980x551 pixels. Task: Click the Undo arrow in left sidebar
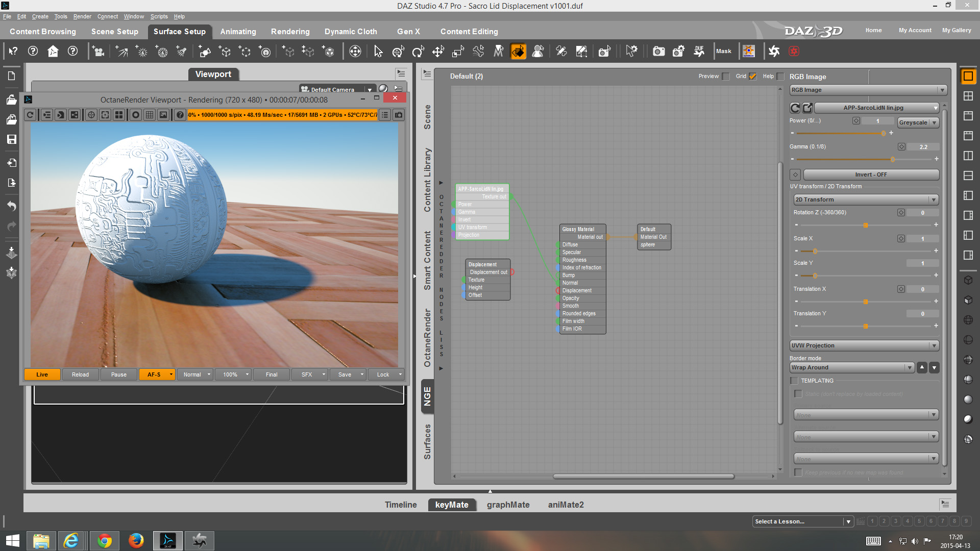[x=12, y=206]
